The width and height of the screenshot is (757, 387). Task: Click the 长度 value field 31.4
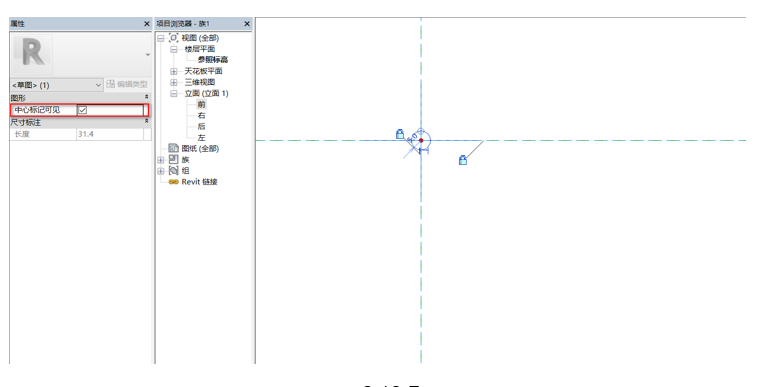(110, 134)
